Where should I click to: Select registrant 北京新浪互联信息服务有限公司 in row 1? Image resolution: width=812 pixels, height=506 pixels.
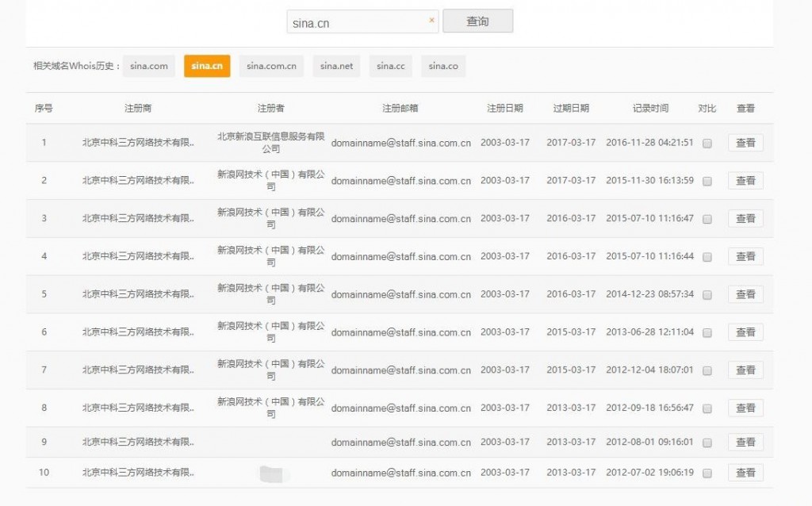271,143
